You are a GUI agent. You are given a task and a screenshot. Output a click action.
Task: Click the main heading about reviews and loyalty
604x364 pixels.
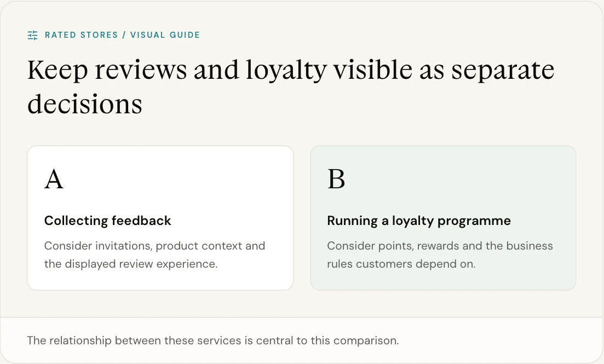pyautogui.click(x=291, y=86)
